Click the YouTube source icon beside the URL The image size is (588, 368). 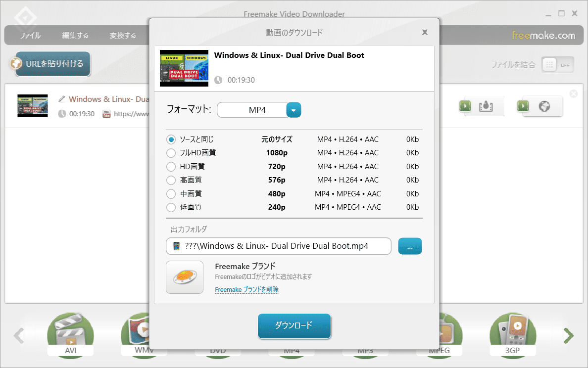point(106,114)
